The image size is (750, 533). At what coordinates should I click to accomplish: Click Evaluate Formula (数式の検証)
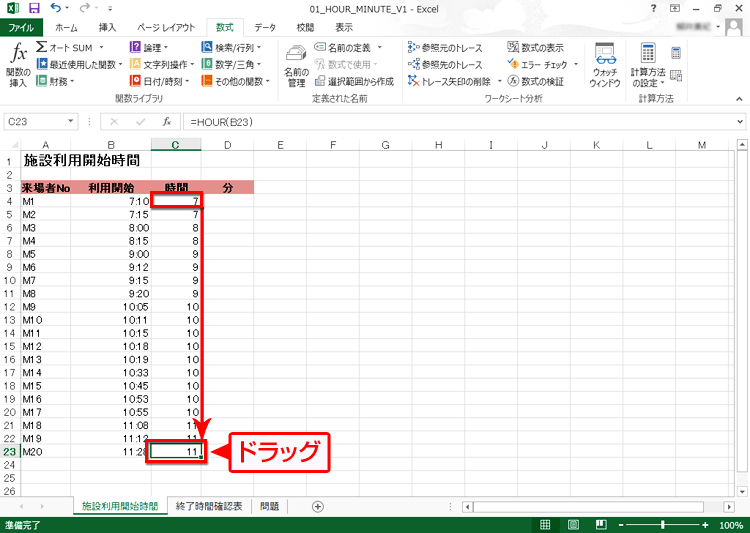(536, 81)
